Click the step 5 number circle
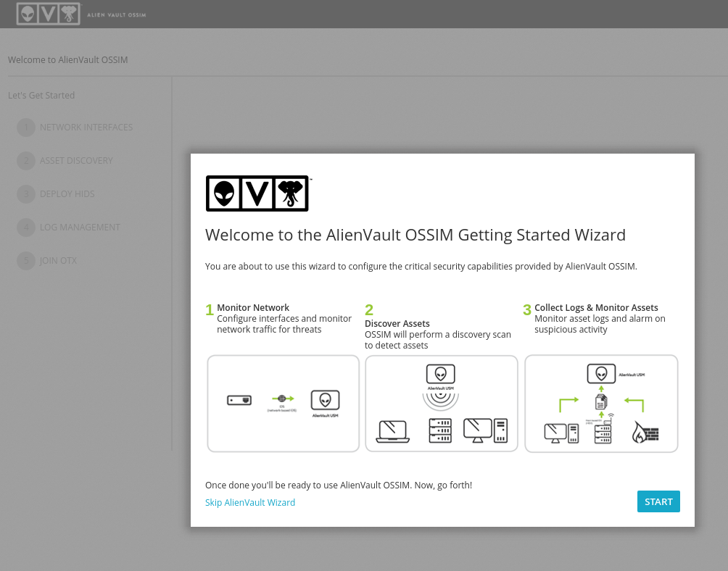The width and height of the screenshot is (728, 571). pos(26,261)
